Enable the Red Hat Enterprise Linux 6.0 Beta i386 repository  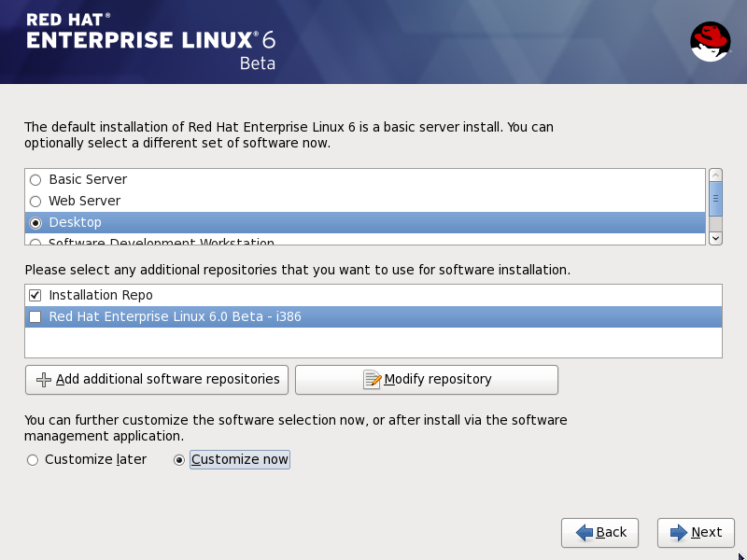[35, 316]
